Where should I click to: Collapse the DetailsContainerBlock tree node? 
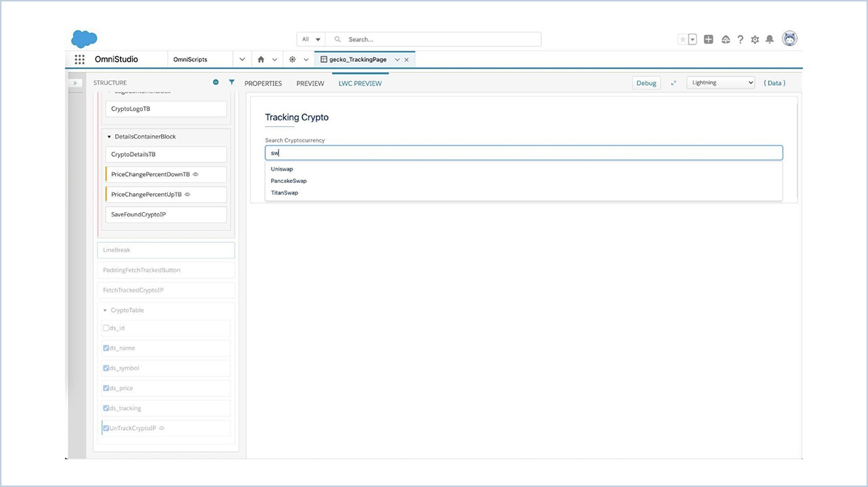tap(109, 136)
